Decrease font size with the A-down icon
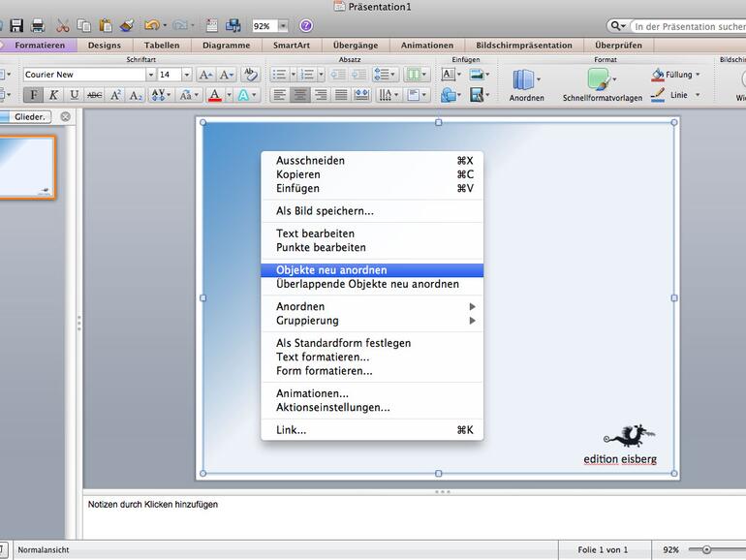The image size is (746, 560). click(x=226, y=75)
